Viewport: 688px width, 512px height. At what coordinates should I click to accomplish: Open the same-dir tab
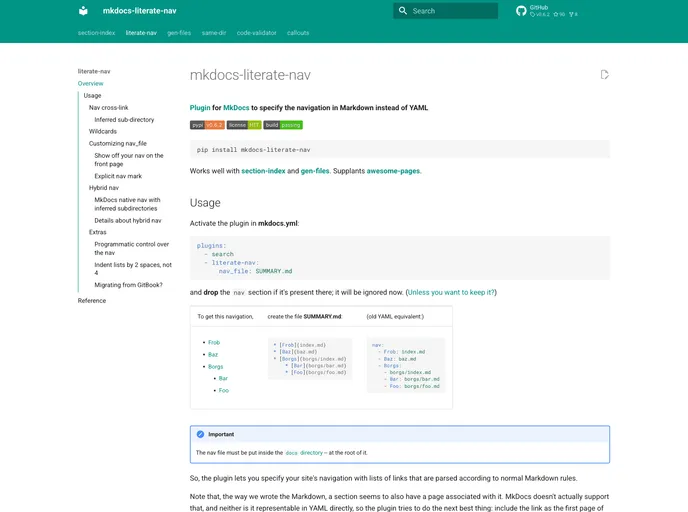tap(214, 33)
